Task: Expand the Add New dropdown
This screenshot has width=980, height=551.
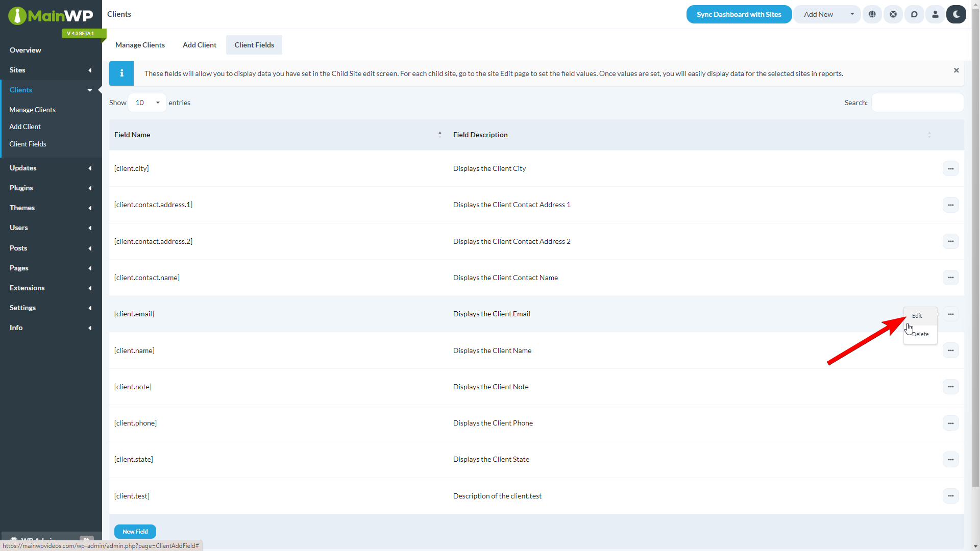Action: tap(852, 14)
